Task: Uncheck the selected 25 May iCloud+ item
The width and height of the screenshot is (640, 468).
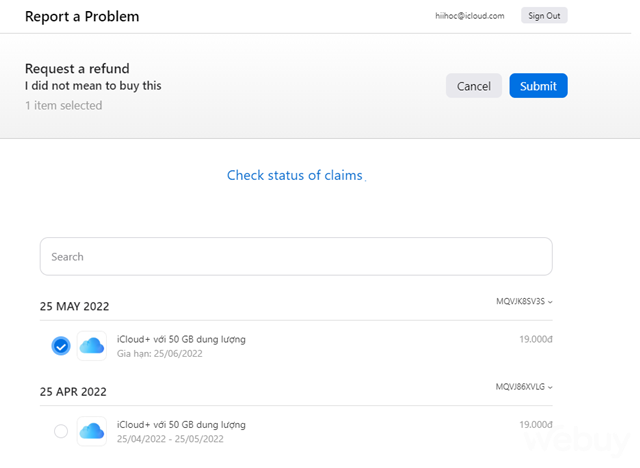Action: (x=61, y=346)
